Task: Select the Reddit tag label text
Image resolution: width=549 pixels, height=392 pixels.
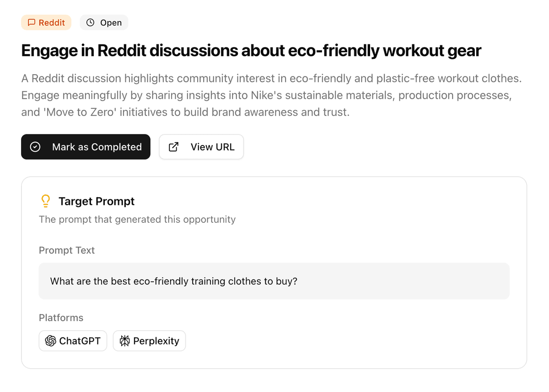Action: click(x=52, y=22)
